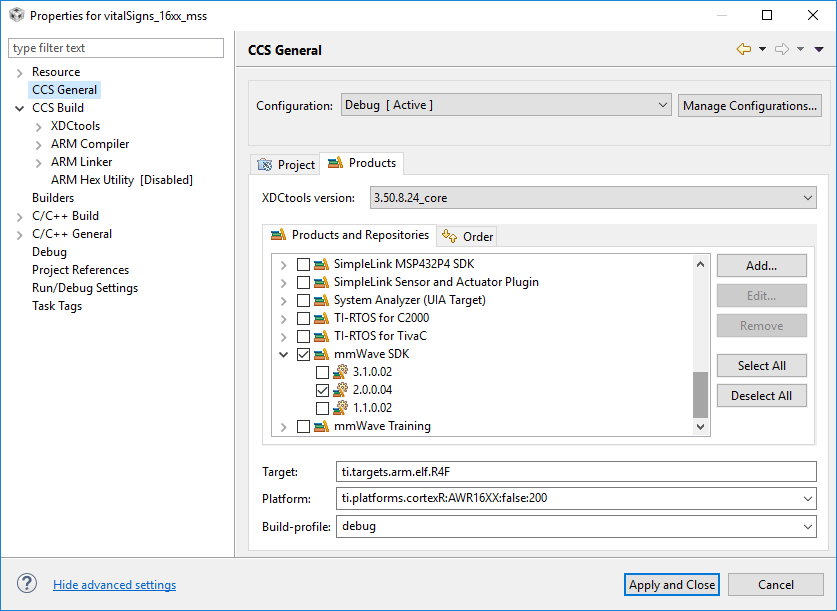Screen dimensions: 837x611
Task: Click the Select All button
Action: coord(761,366)
